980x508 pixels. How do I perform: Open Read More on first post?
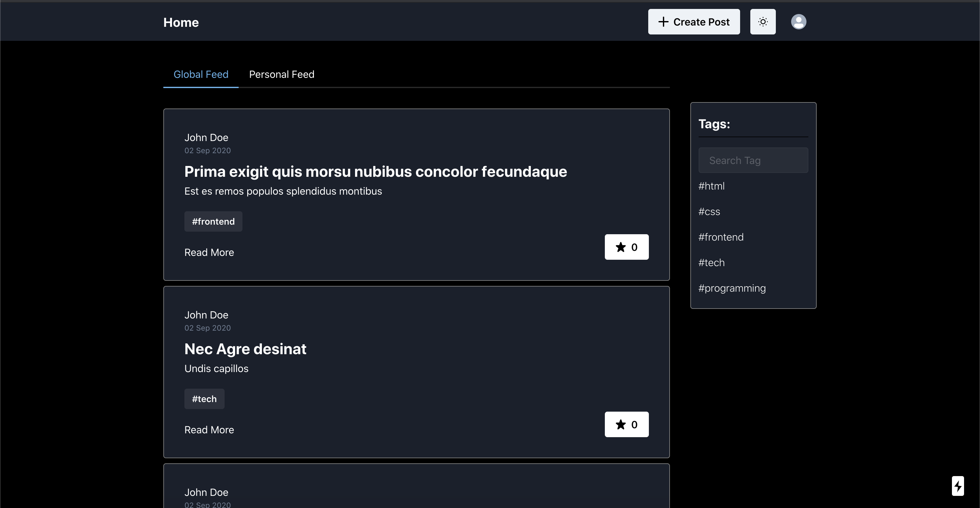coord(209,252)
